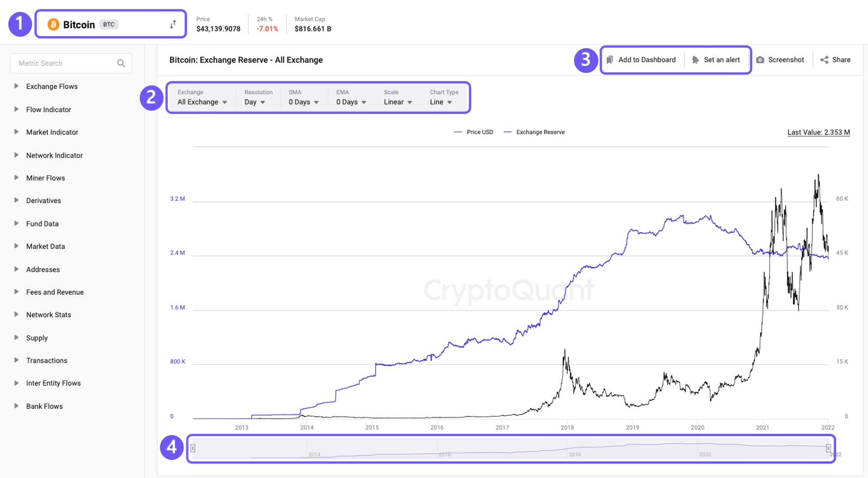The image size is (868, 478).
Task: Open the Scale dropdown showing Linear
Action: coord(398,102)
